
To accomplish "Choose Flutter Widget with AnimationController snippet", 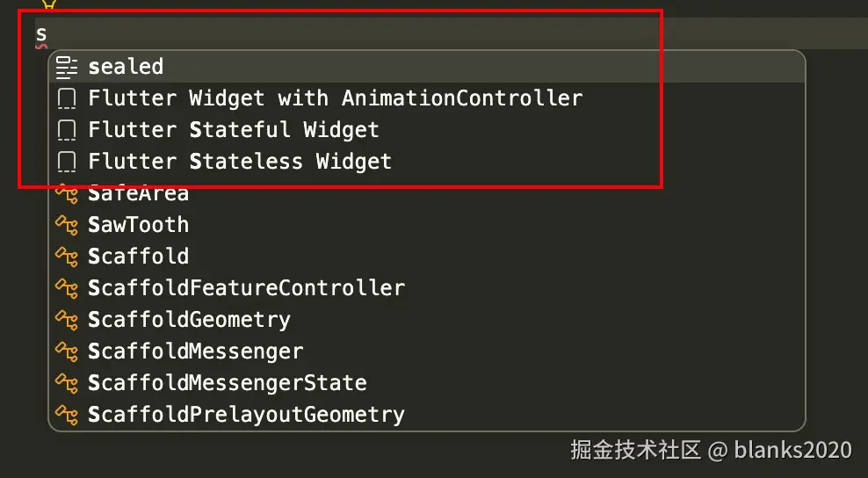I will click(427, 98).
